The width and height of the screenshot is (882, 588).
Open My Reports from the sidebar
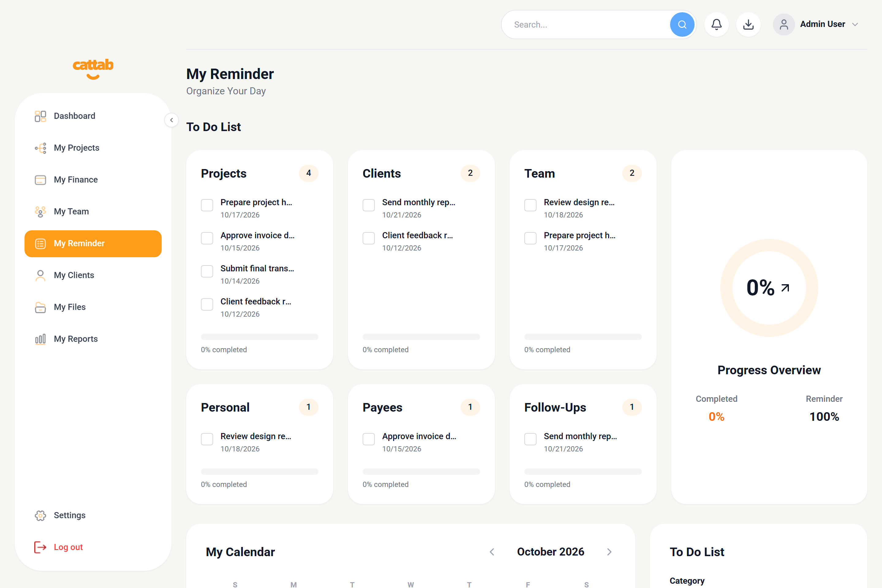pyautogui.click(x=93, y=339)
